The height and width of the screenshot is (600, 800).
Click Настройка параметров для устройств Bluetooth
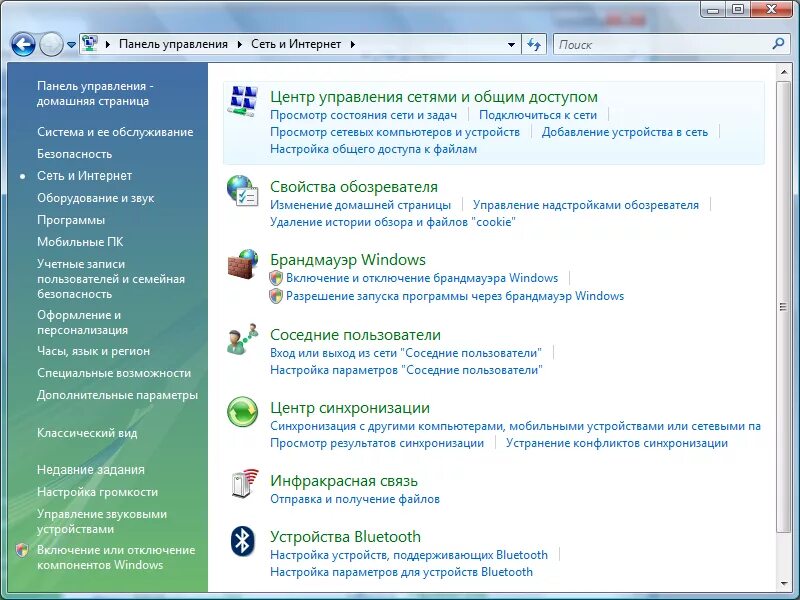pyautogui.click(x=402, y=572)
